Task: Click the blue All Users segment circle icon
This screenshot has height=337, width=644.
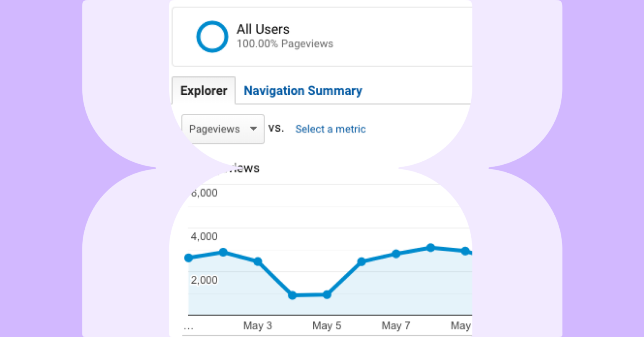Action: coord(212,36)
